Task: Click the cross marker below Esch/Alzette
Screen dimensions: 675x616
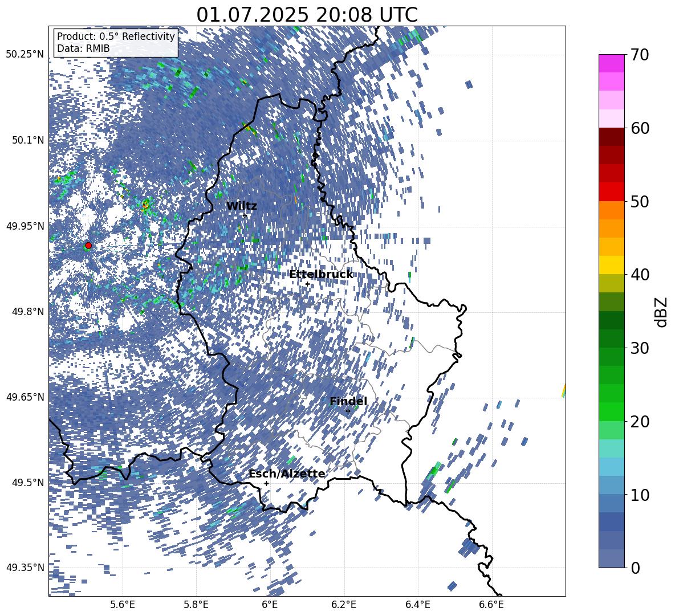Action: [x=266, y=483]
